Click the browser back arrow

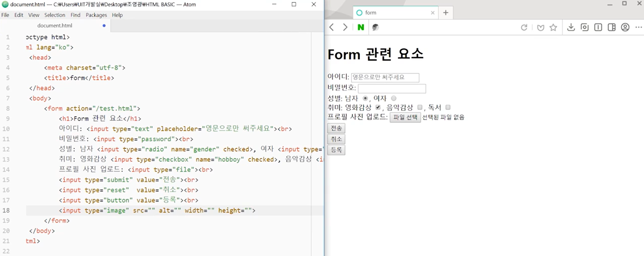[x=332, y=27]
